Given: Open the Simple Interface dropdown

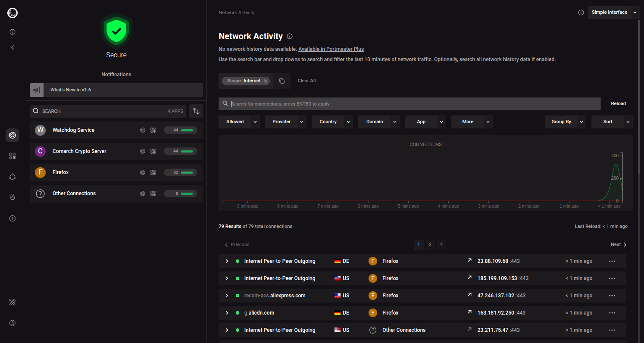Looking at the screenshot, I should [635, 12].
